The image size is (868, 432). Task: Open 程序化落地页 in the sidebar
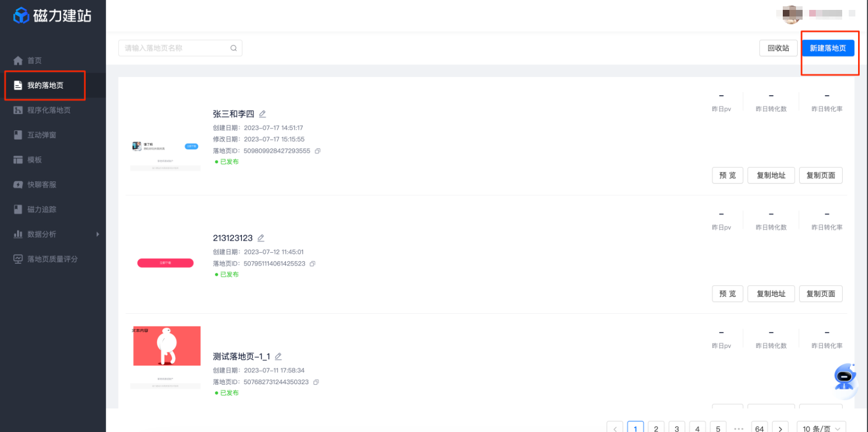[x=49, y=110]
